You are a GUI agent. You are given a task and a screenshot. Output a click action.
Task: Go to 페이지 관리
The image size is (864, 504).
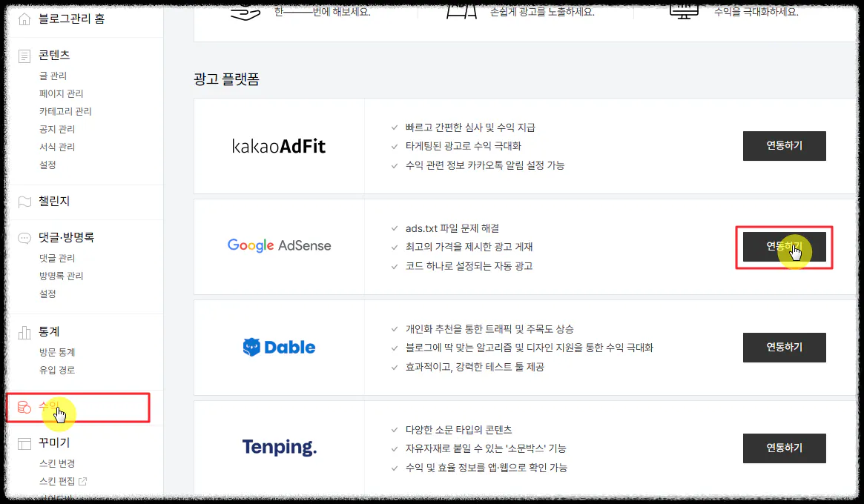61,93
